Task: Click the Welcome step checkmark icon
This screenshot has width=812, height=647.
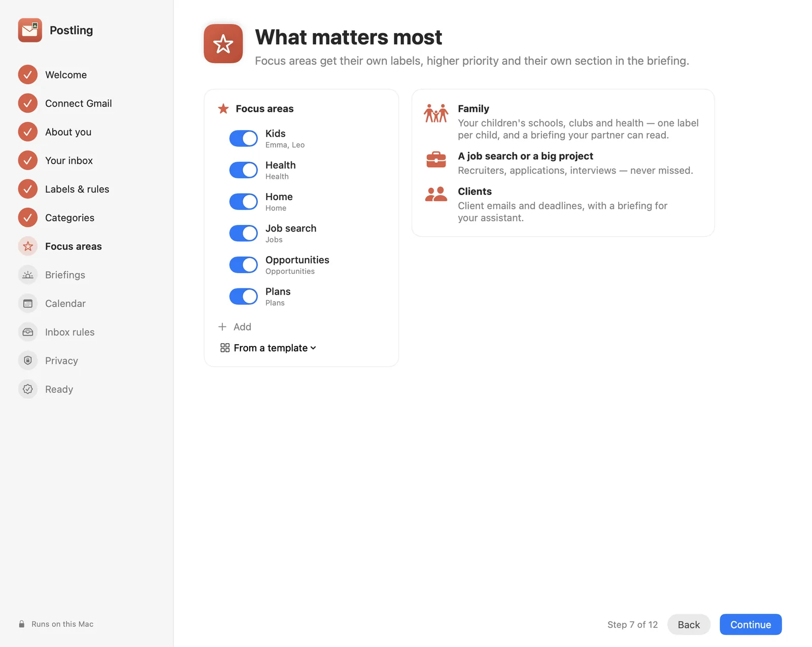Action: pos(28,75)
